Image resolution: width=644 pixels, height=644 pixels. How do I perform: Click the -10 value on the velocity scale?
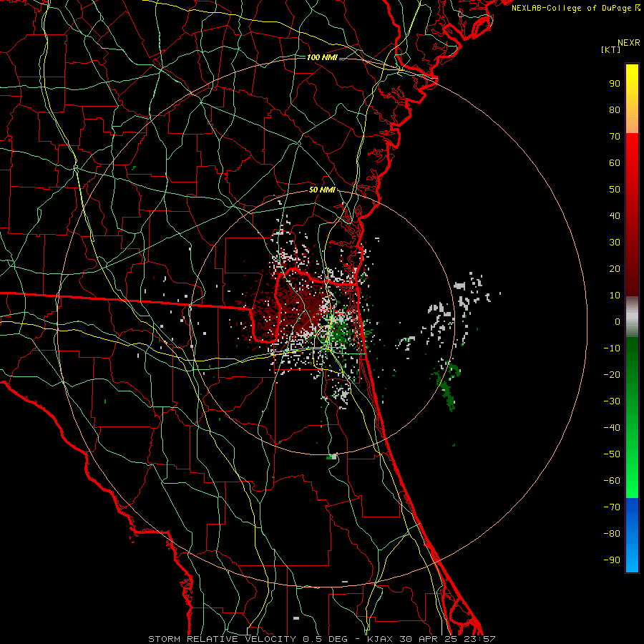612,348
